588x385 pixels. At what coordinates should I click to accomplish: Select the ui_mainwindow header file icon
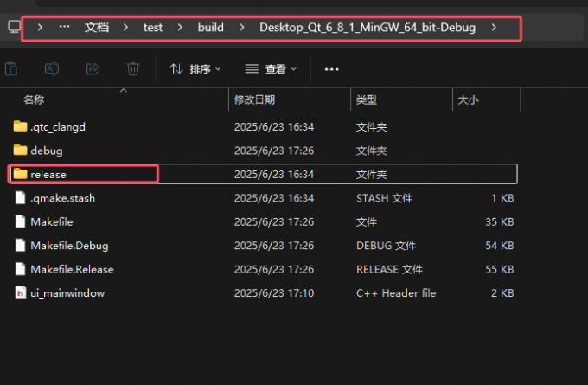(x=20, y=292)
